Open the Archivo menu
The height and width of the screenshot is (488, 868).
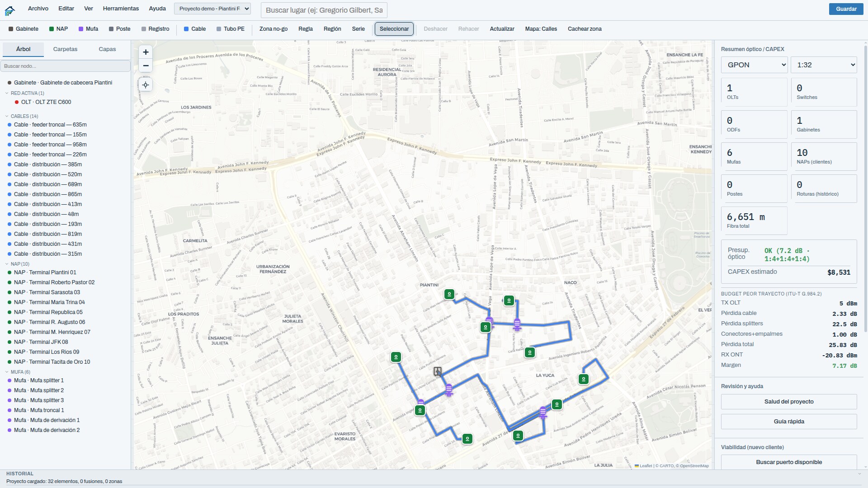38,9
